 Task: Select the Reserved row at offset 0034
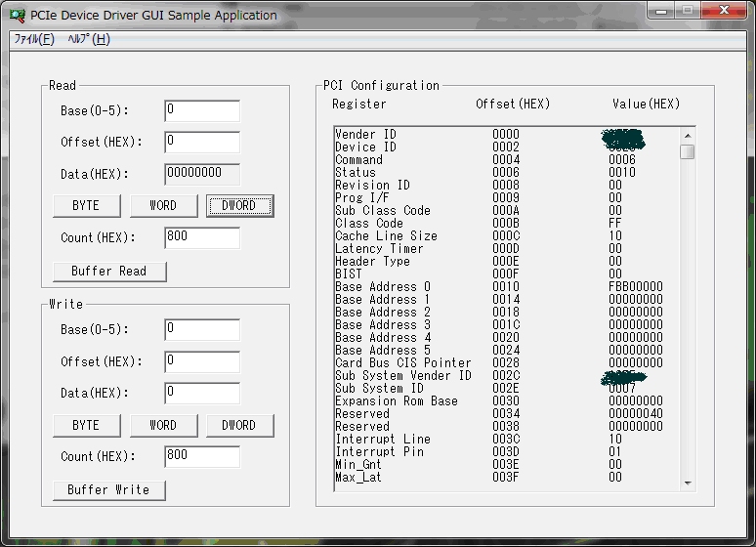pyautogui.click(x=507, y=413)
